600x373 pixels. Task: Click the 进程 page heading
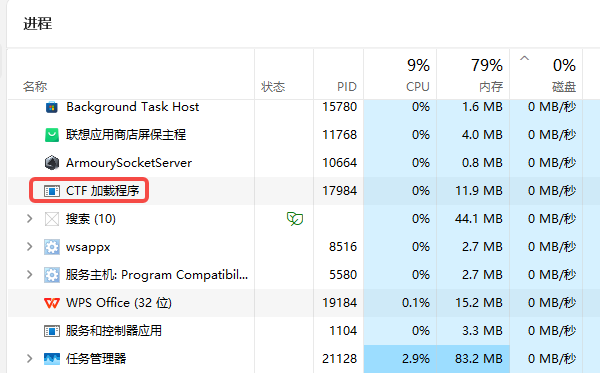click(38, 24)
